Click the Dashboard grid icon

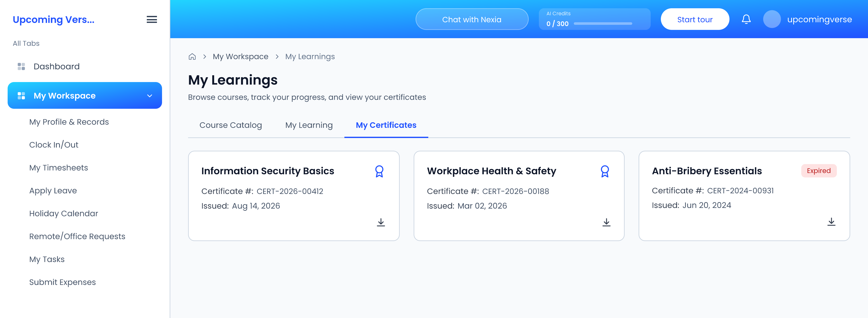pos(21,66)
